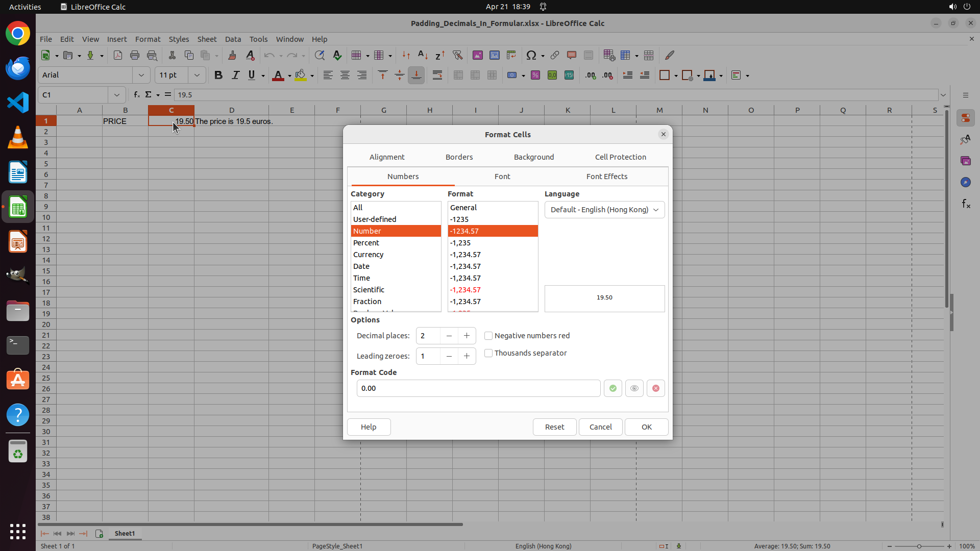Click the green add format code icon

[x=612, y=388]
